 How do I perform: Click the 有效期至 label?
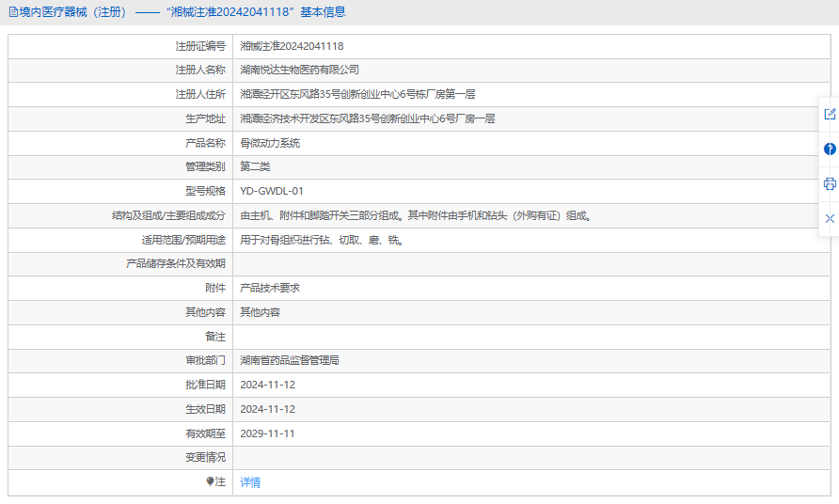(x=205, y=433)
